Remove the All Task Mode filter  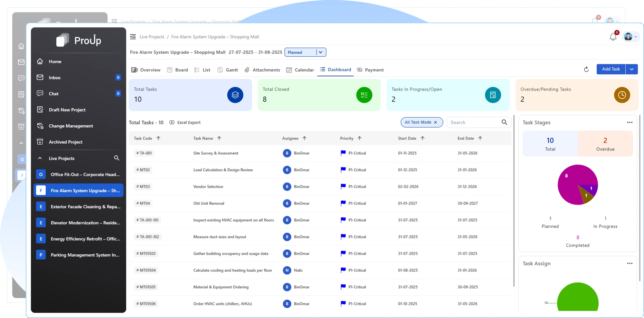[x=435, y=122]
